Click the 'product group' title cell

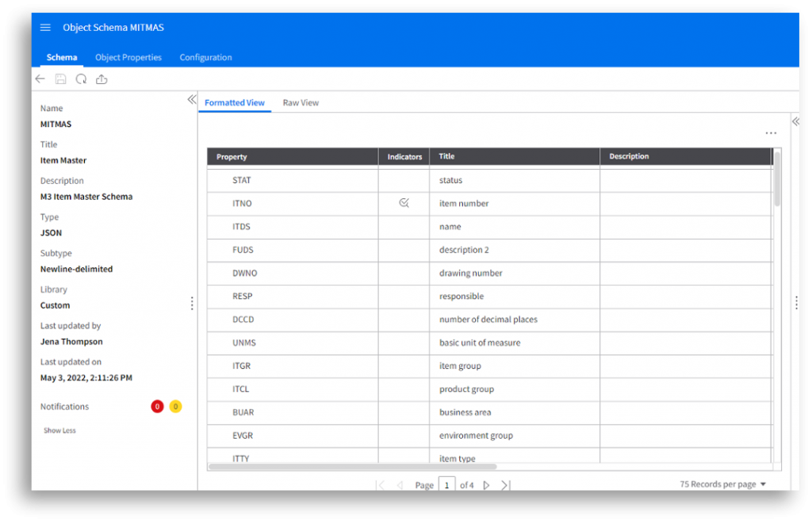(x=515, y=390)
